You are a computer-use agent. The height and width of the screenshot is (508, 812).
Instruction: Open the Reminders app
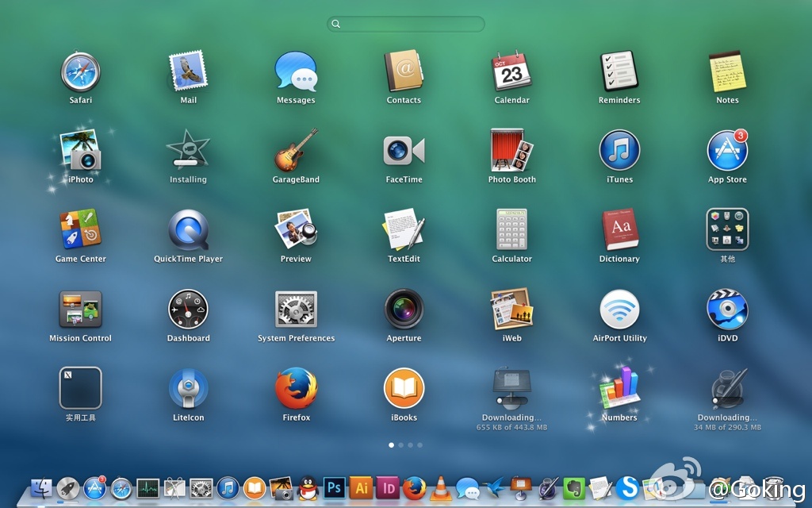[x=619, y=71]
